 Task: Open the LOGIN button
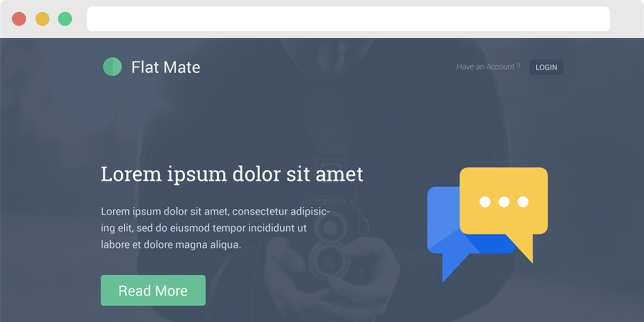coord(546,67)
